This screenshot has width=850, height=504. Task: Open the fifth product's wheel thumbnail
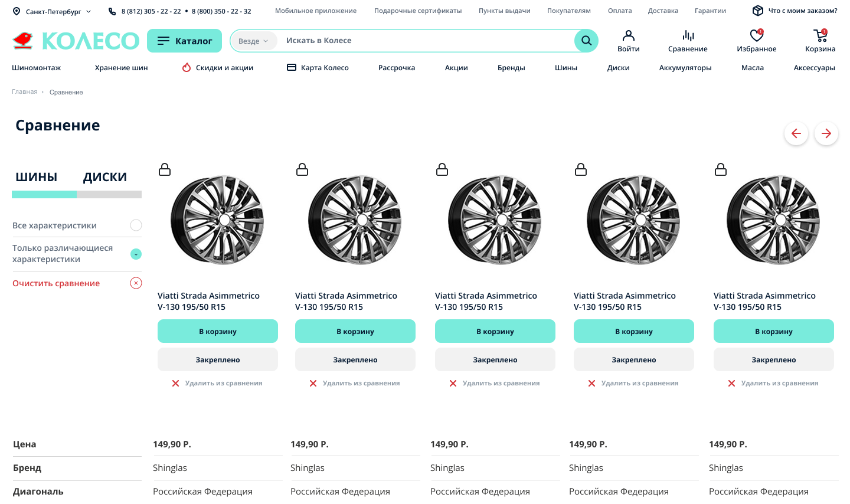(774, 220)
